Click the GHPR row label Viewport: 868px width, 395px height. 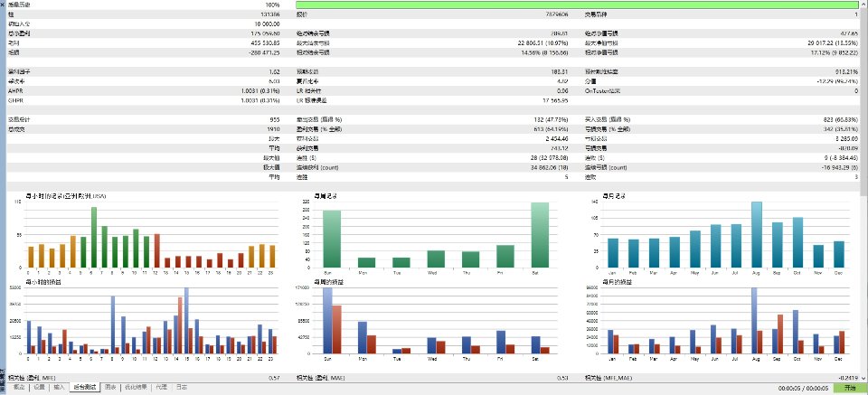pyautogui.click(x=15, y=100)
